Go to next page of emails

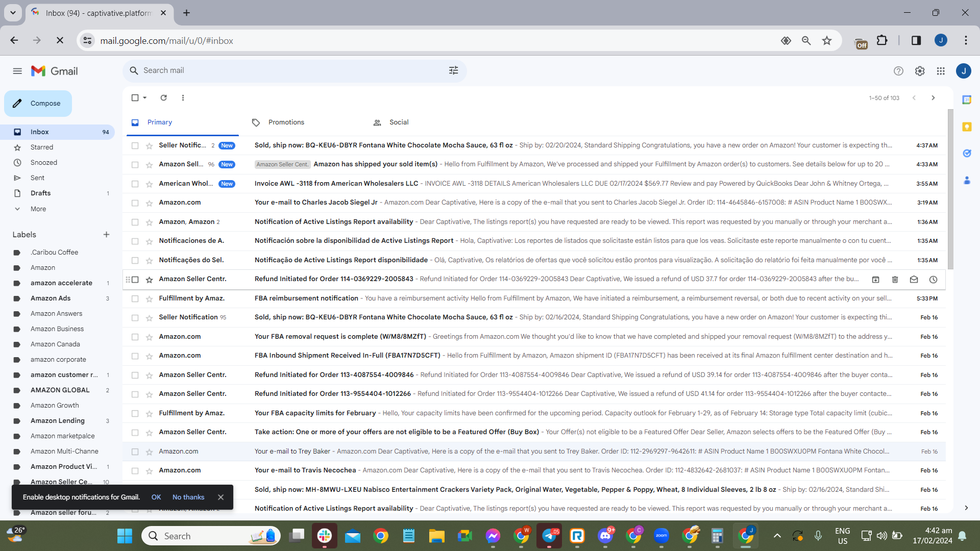933,97
